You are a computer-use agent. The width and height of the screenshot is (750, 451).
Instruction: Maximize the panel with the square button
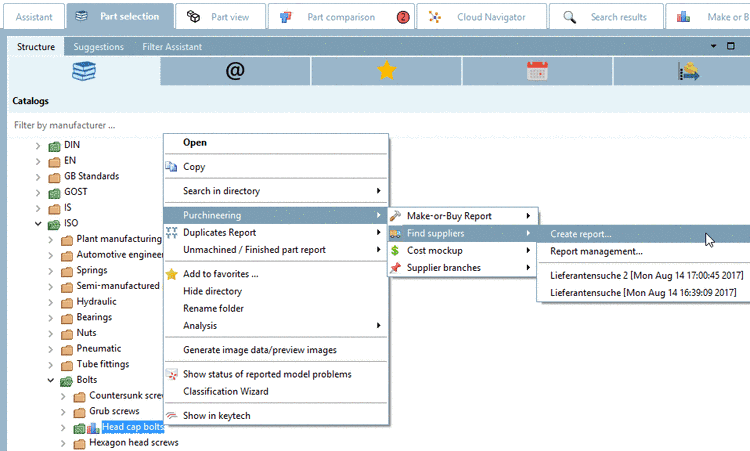tap(731, 46)
